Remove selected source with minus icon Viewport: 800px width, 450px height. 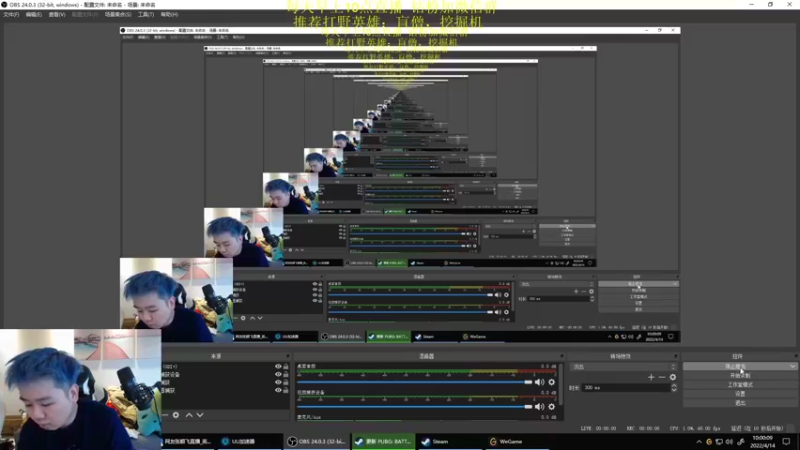tap(165, 415)
